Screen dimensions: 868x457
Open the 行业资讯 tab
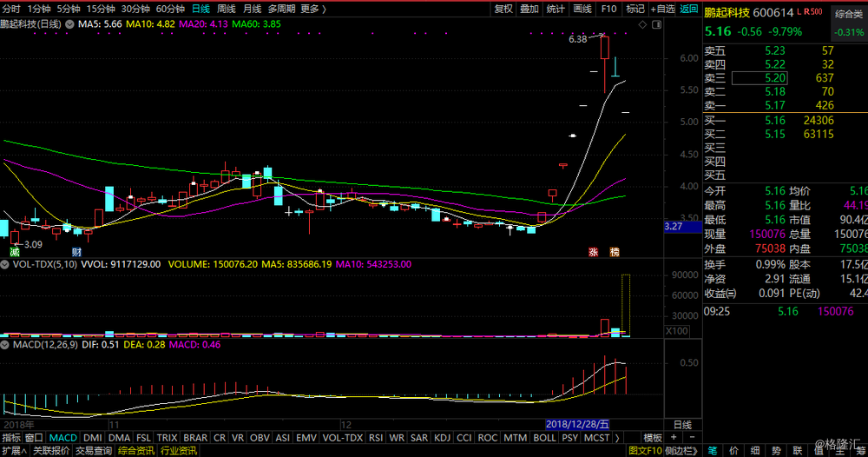coord(178,451)
